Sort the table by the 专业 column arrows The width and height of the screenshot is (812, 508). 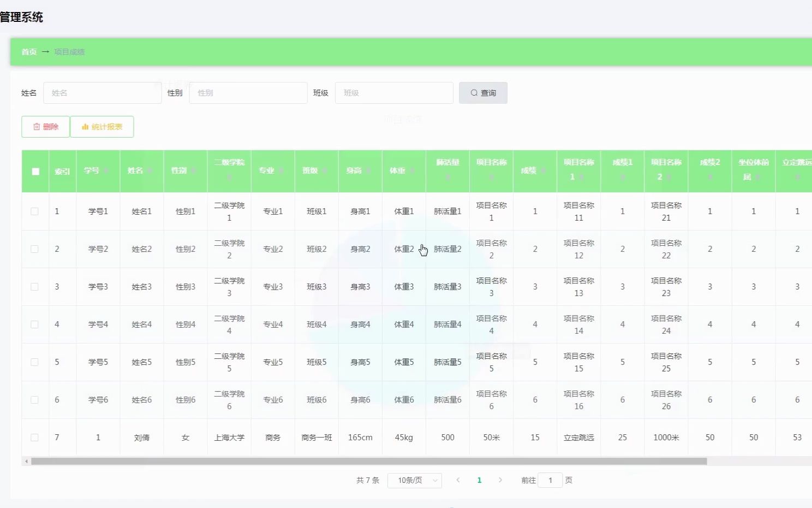pyautogui.click(x=281, y=171)
